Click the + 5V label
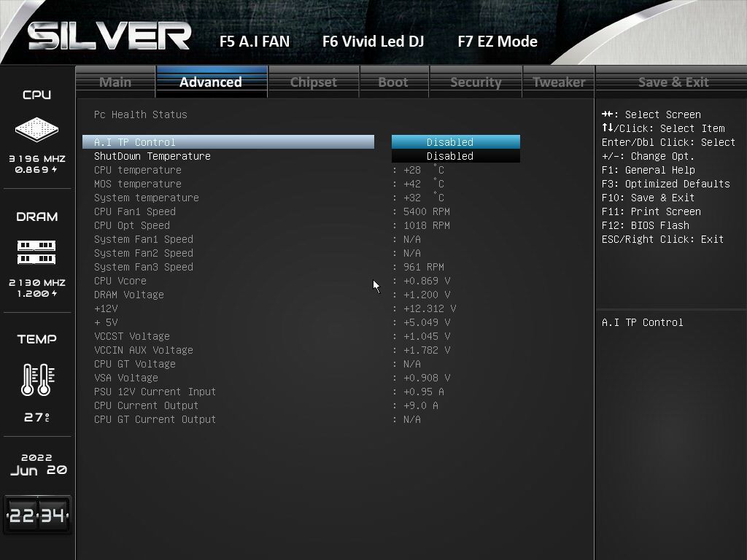 [106, 322]
